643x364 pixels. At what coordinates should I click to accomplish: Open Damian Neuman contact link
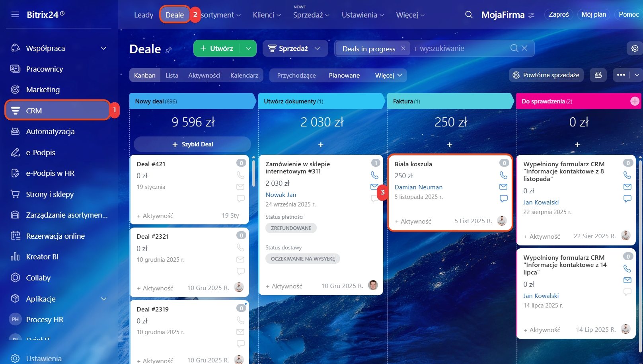coord(419,187)
